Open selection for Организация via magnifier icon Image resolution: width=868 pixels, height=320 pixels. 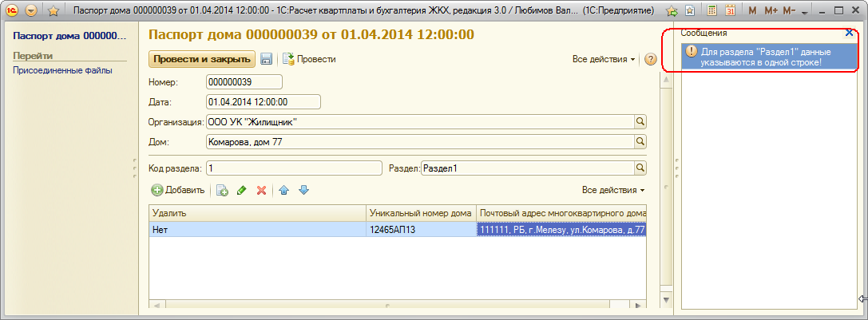640,122
